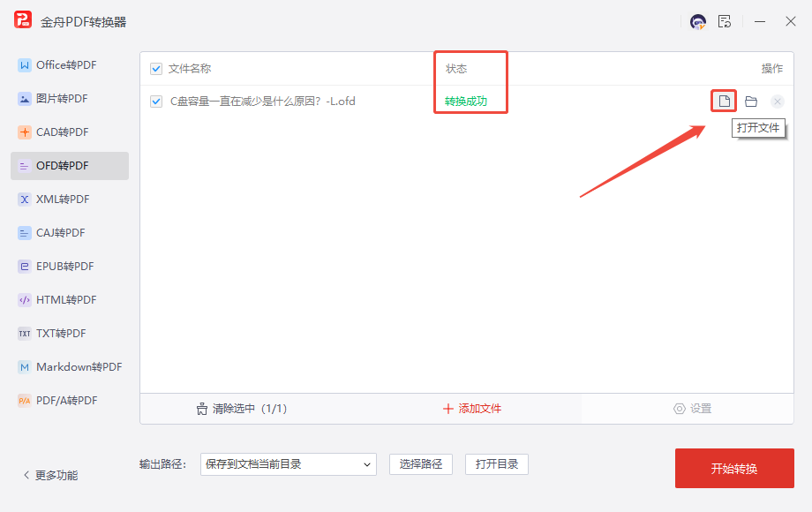This screenshot has width=812, height=512.
Task: Close the converter window
Action: coord(790,22)
